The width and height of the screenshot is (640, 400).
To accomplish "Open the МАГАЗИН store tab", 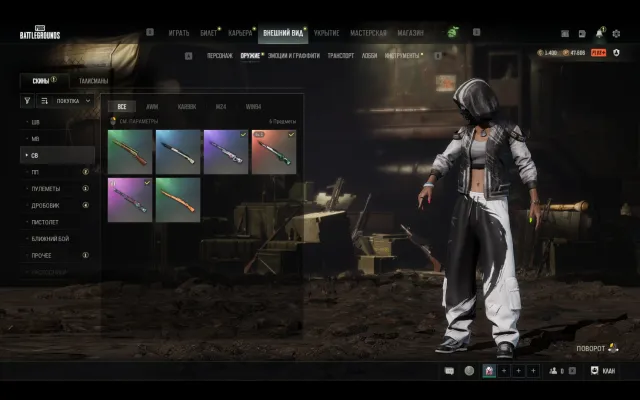I will pyautogui.click(x=411, y=33).
